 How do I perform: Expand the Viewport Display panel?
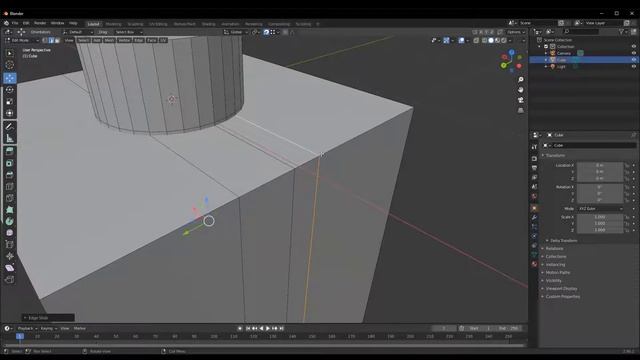[x=561, y=289]
